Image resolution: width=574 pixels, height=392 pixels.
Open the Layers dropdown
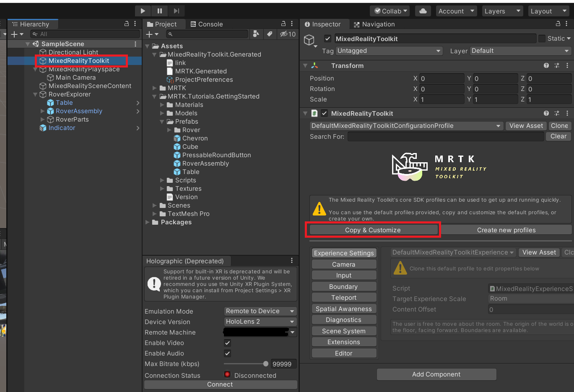pos(502,11)
